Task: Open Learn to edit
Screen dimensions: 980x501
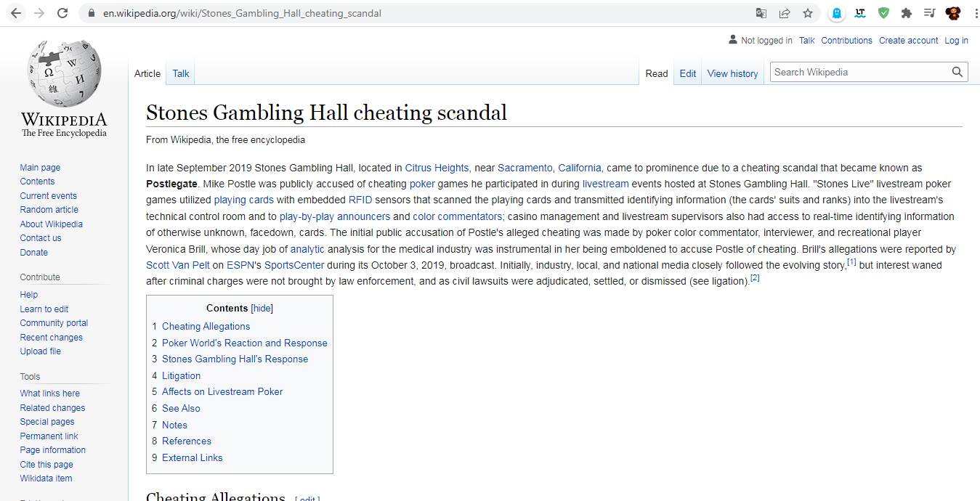Action: tap(44, 309)
